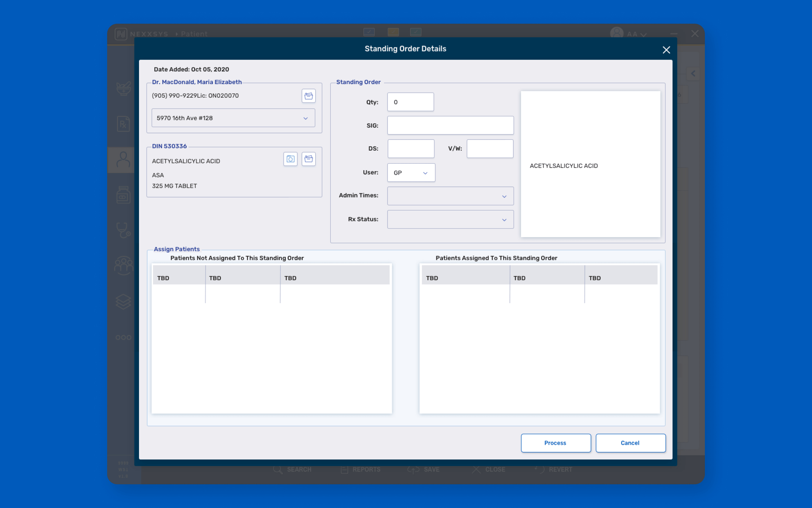
Task: Click the ACETYLSALICYLIC ACID label preview panel
Action: [x=591, y=164]
